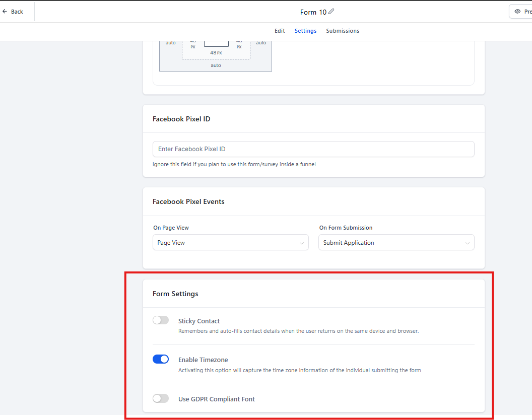Switch to the Edit tab
The image size is (532, 420).
pyautogui.click(x=280, y=31)
